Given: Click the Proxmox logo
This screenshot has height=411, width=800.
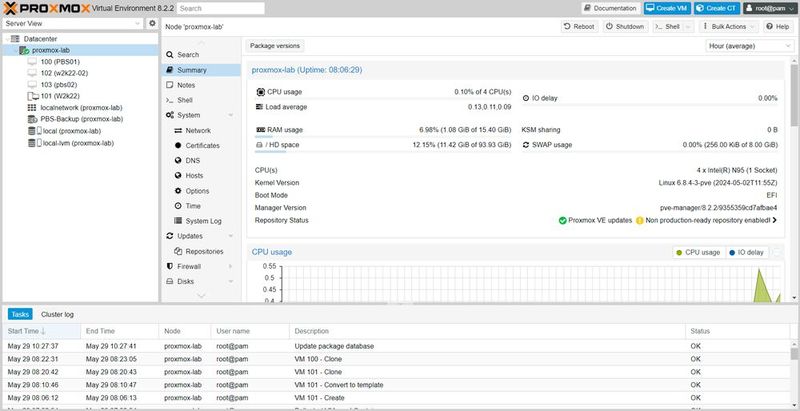Looking at the screenshot, I should (46, 8).
